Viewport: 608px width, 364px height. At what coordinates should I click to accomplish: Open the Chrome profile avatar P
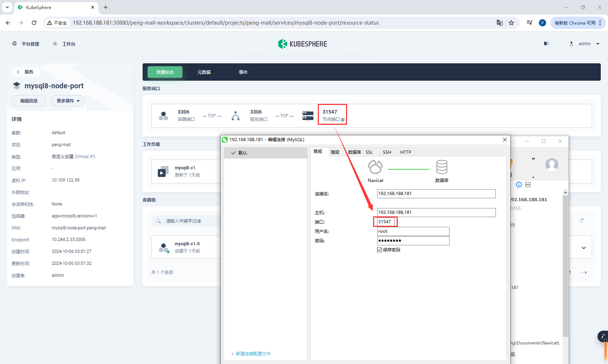click(542, 23)
